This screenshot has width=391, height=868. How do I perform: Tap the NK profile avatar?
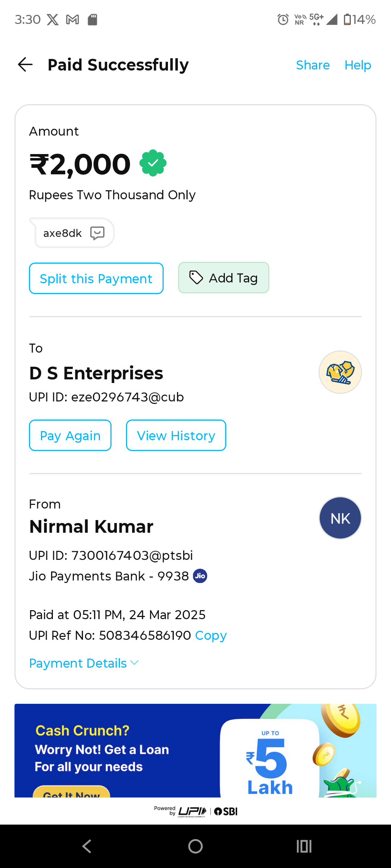[x=340, y=518]
